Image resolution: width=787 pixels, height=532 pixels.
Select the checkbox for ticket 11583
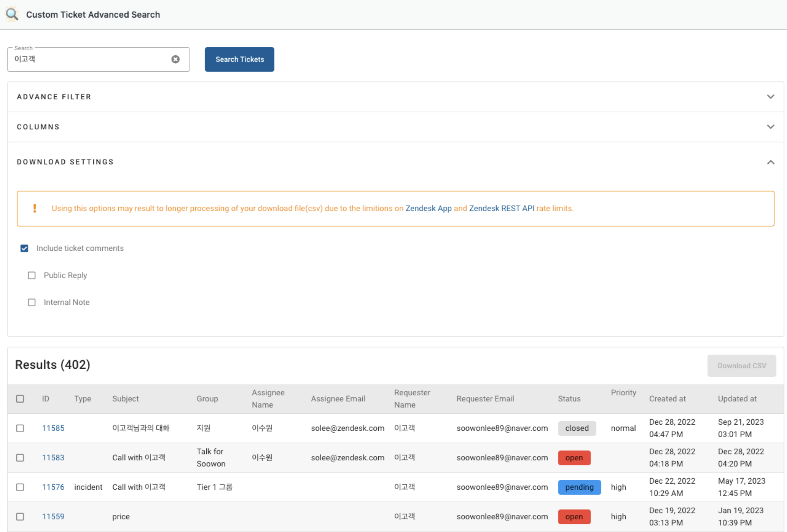coord(20,457)
